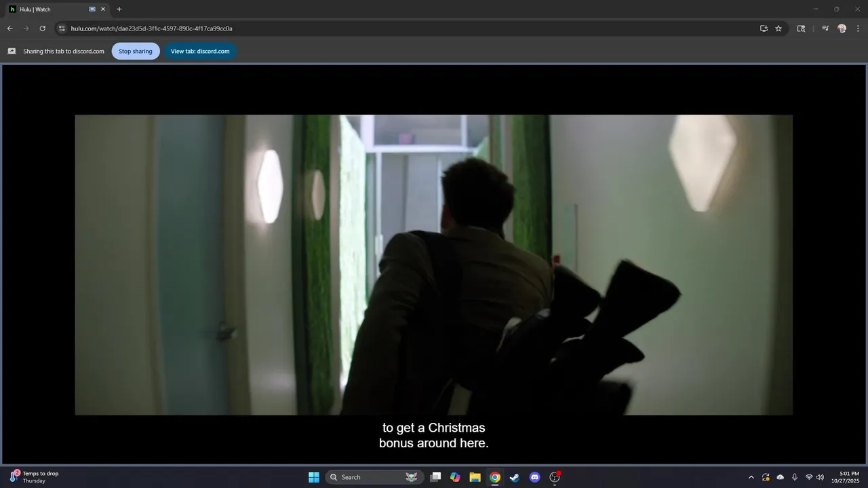Open Chrome's three-dot menu

[859, 28]
